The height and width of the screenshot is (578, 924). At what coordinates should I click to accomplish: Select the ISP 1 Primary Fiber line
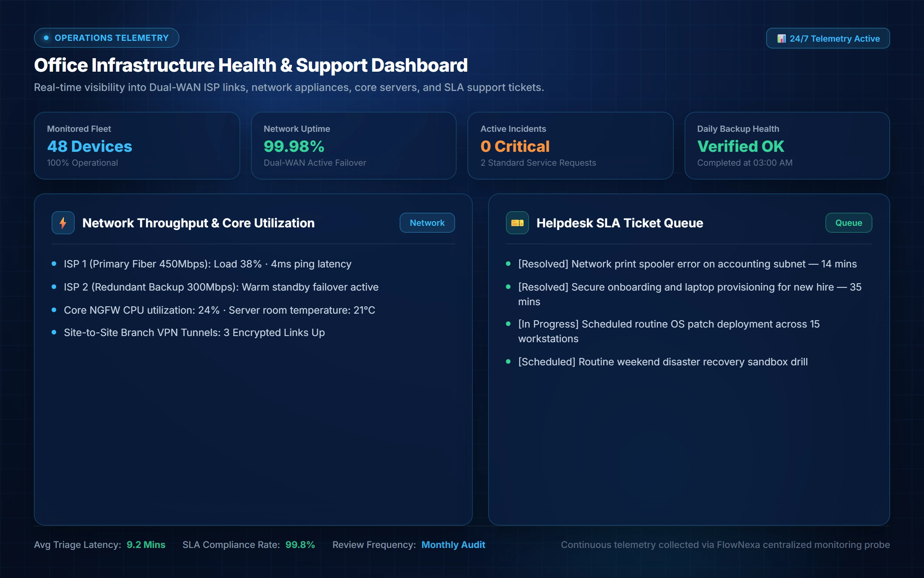coord(208,264)
